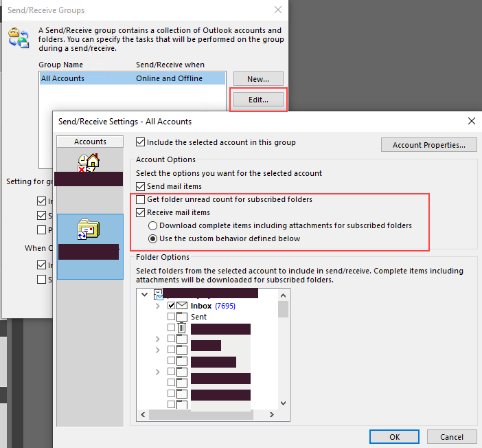The height and width of the screenshot is (448, 482).
Task: Click the Inbox unread count (7695)
Action: [x=225, y=306]
